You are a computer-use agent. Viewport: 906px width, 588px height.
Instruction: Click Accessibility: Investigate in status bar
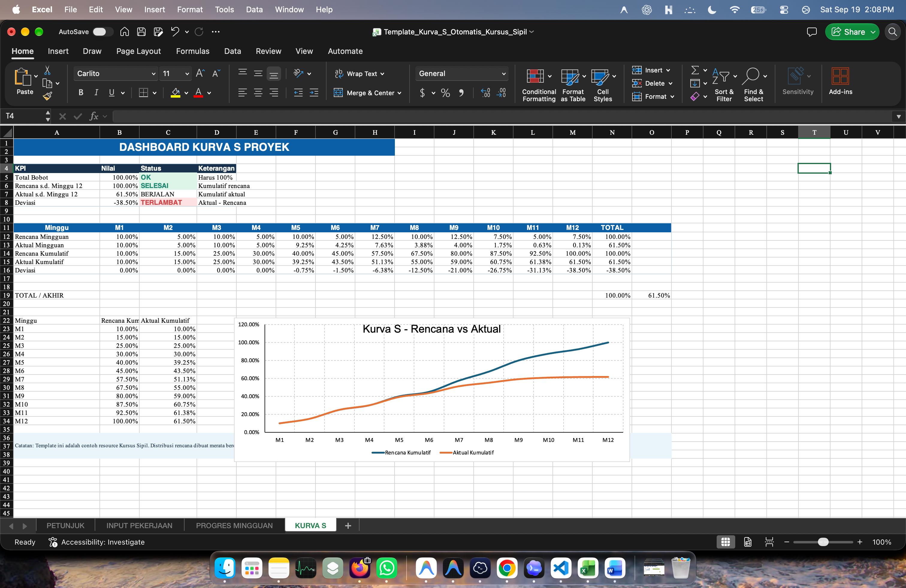[x=97, y=542]
